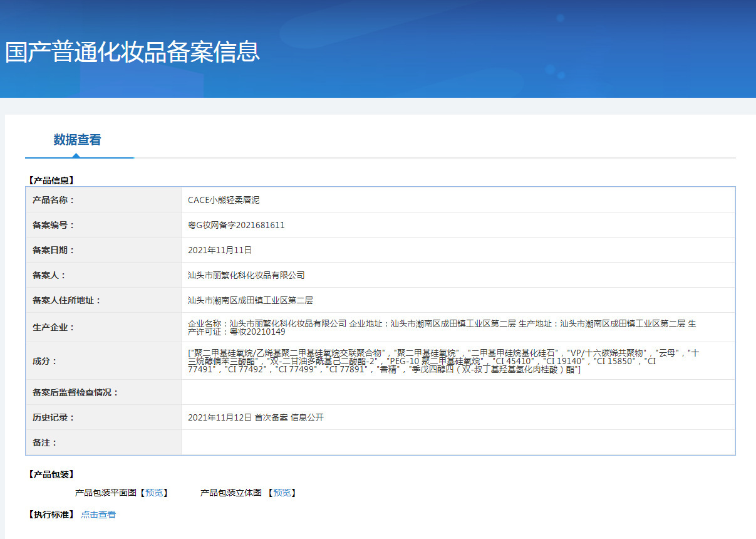
Task: Click the 备案日期 label cell
Action: [103, 250]
